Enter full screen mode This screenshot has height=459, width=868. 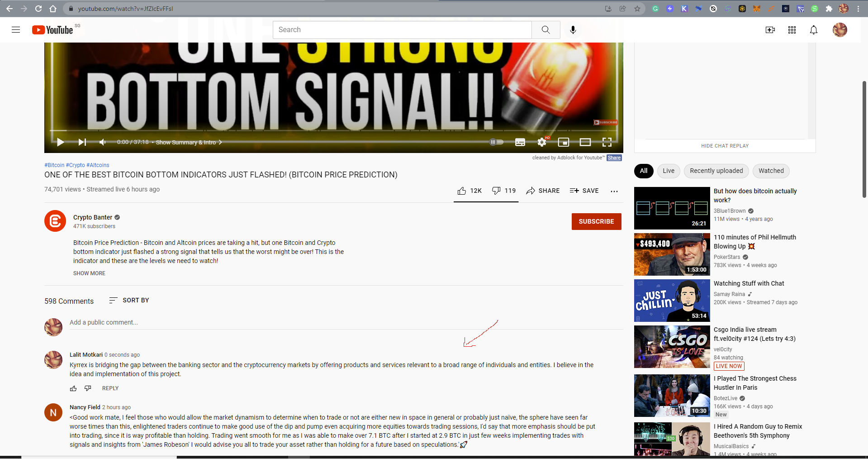pyautogui.click(x=607, y=142)
